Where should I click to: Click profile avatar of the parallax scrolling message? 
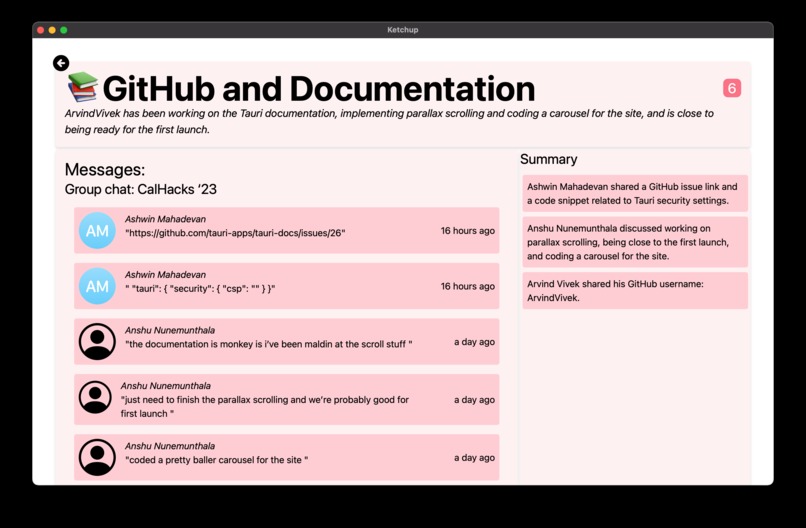click(x=95, y=397)
